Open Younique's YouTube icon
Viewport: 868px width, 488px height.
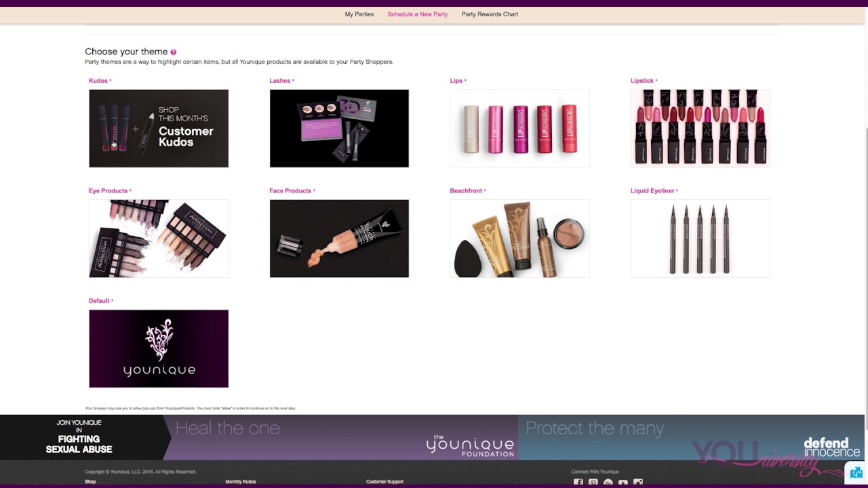[x=623, y=483]
